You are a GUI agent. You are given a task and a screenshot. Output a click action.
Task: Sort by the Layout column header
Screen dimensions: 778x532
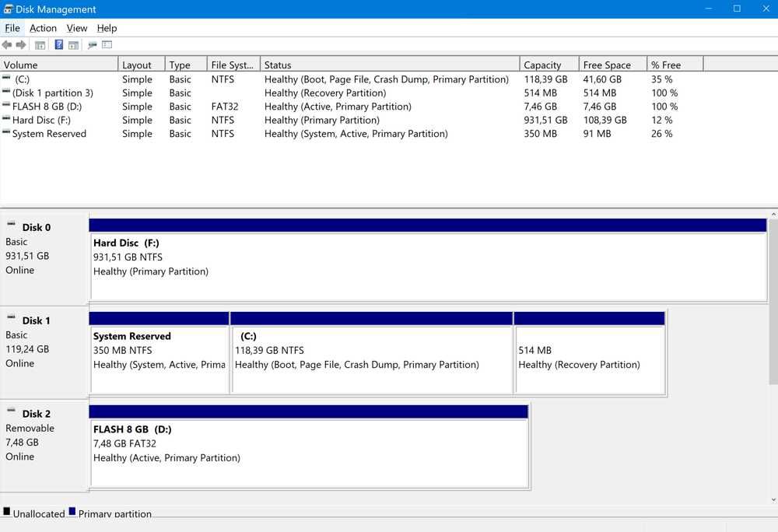pos(142,65)
